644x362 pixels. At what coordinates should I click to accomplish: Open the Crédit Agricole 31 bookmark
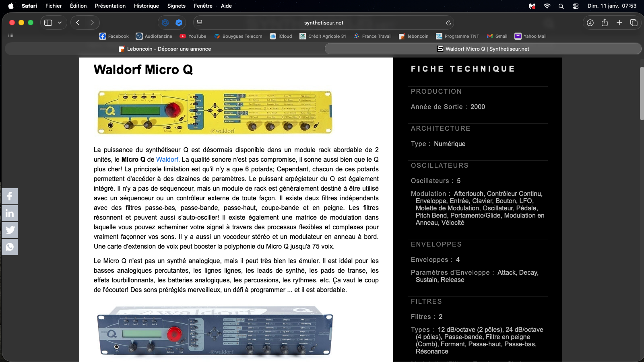(323, 36)
